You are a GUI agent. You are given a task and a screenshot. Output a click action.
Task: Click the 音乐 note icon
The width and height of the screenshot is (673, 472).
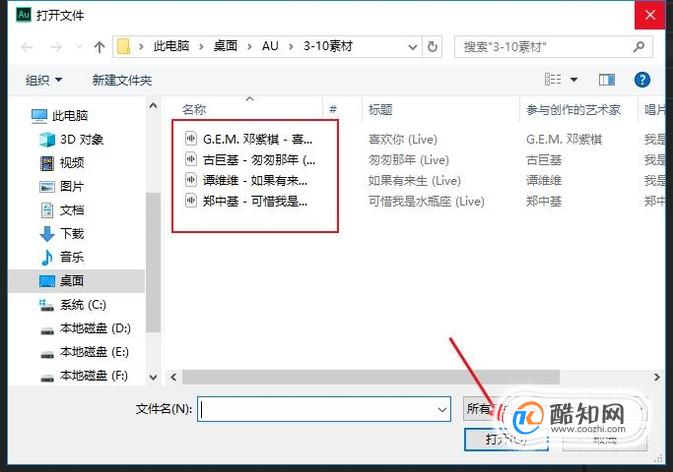tap(47, 257)
